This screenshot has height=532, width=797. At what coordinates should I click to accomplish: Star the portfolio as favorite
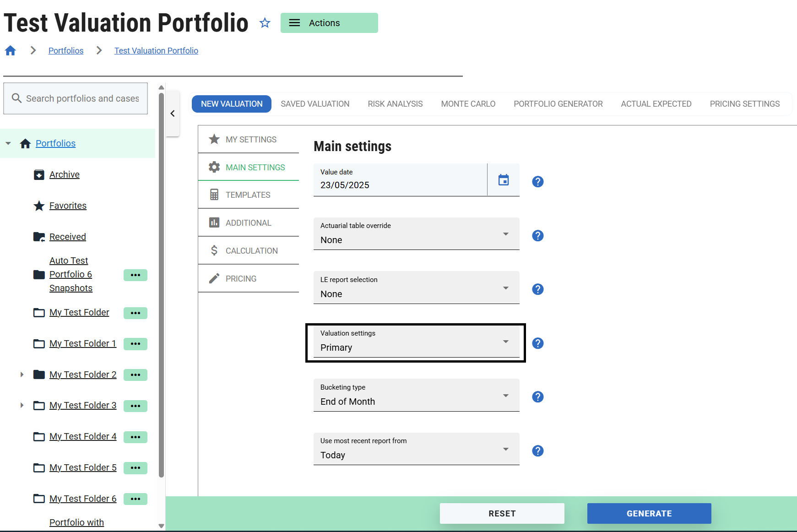(x=265, y=23)
